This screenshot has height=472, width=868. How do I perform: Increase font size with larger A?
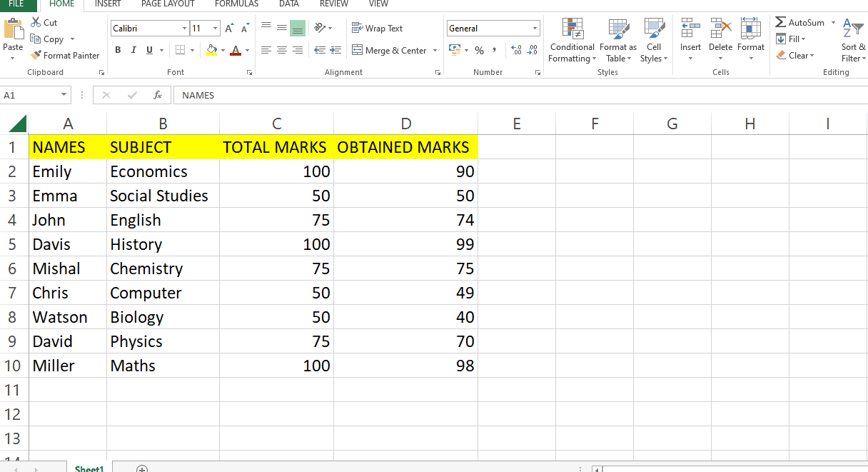[x=229, y=29]
